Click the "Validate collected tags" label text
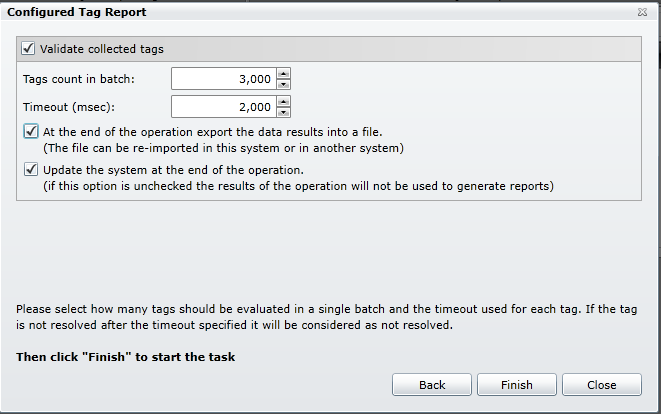This screenshot has height=414, width=661. click(103, 48)
